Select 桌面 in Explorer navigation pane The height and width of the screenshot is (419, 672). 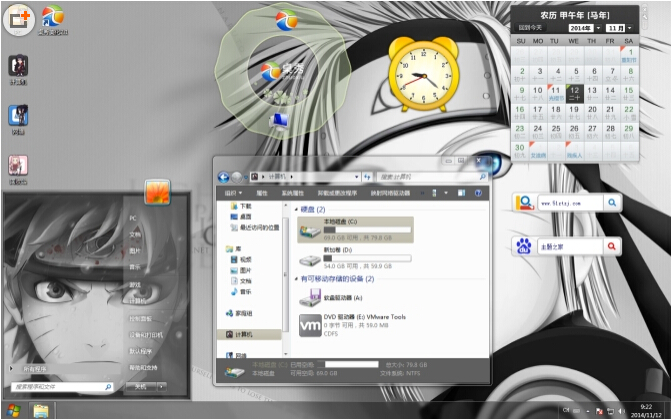[x=246, y=217]
